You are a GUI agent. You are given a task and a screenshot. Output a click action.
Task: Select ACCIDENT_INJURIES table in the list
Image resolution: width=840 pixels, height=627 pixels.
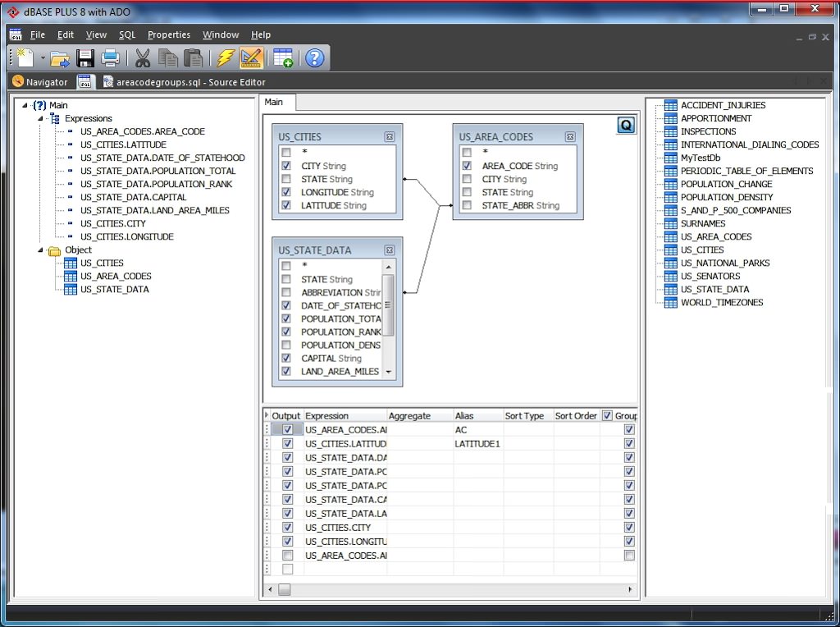(723, 105)
